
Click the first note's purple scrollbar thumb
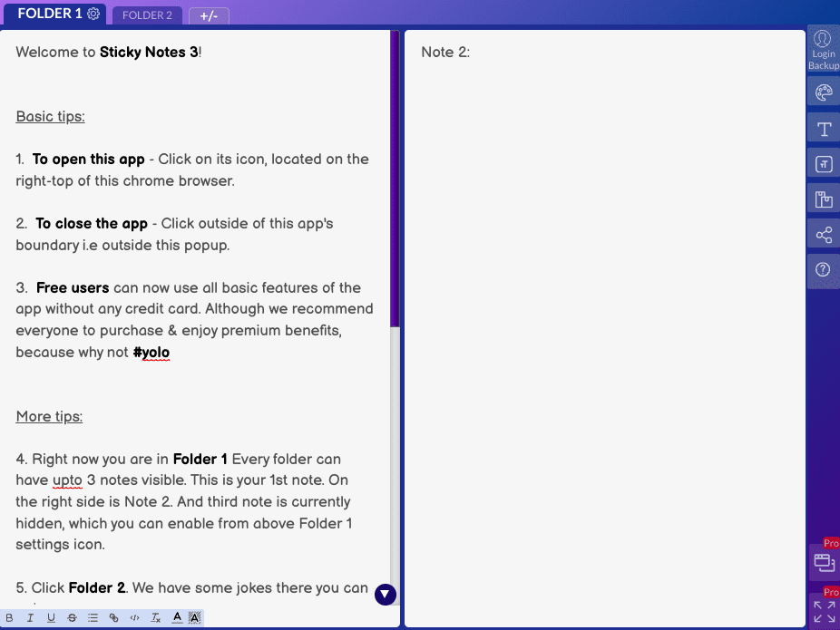pyautogui.click(x=395, y=179)
